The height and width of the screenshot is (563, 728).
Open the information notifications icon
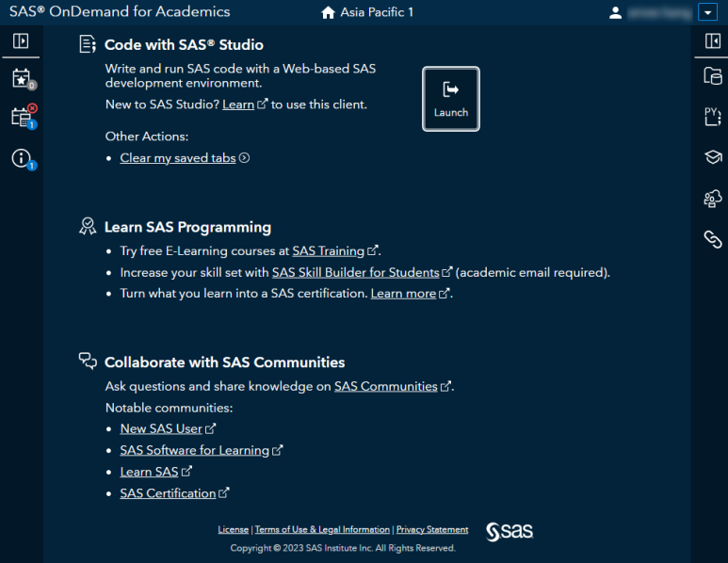click(x=21, y=158)
